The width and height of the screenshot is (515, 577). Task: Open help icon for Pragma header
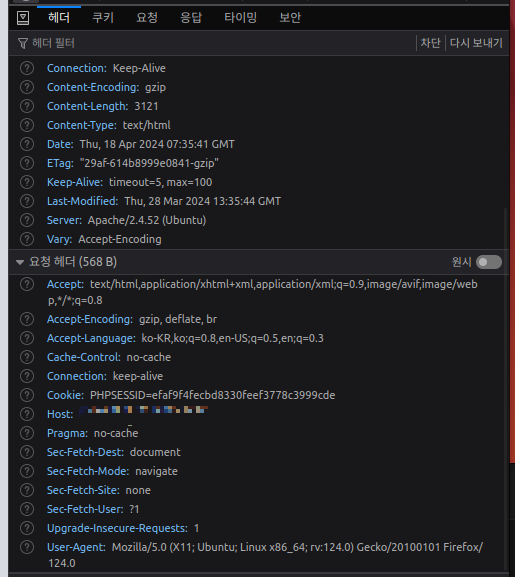(x=27, y=433)
